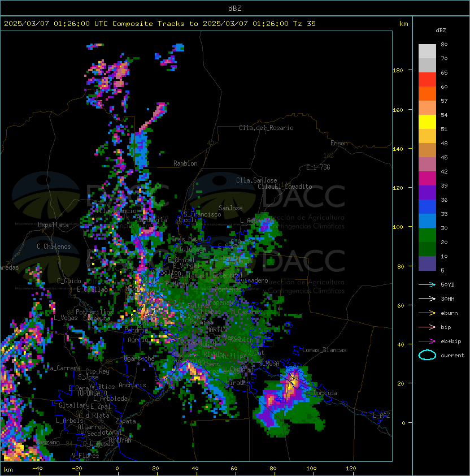Image resolution: width=470 pixels, height=476 pixels.
Task: Click the cyan 'current' ellipse icon
Action: 427,355
